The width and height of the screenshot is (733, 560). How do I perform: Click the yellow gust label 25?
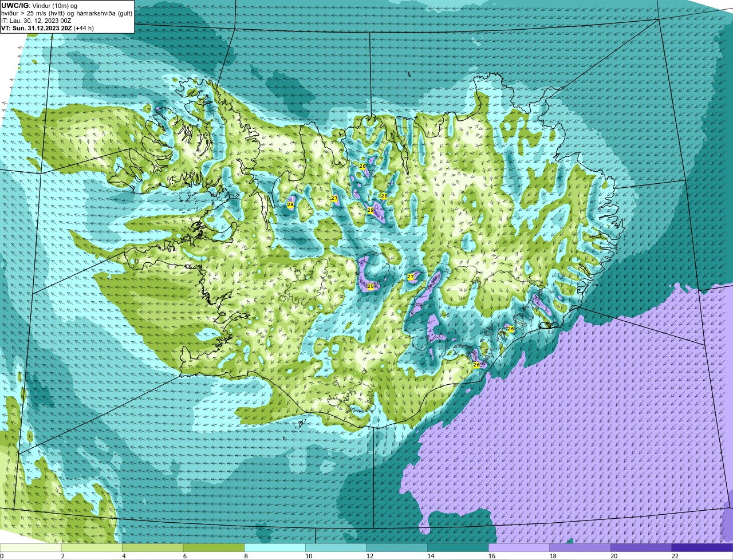(x=370, y=286)
